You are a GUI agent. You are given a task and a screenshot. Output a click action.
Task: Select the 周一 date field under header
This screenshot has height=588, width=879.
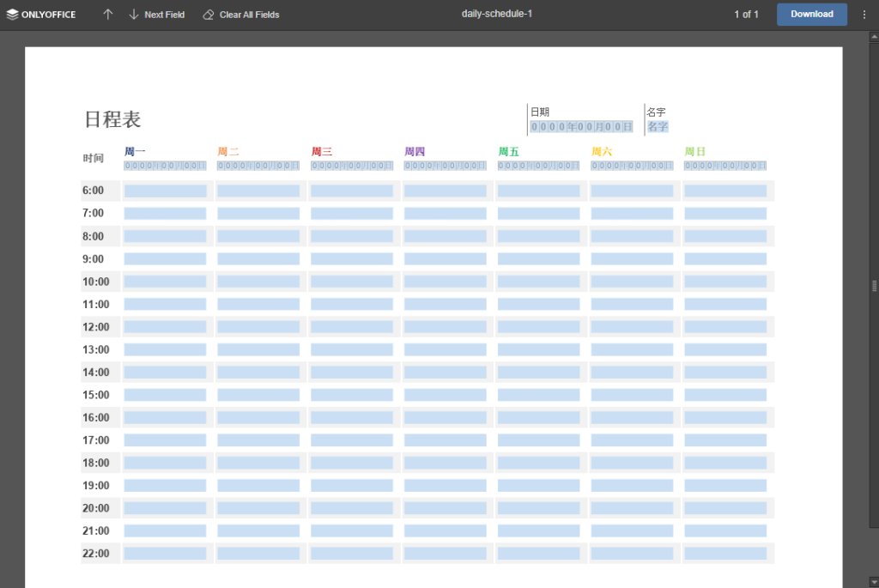pyautogui.click(x=165, y=166)
